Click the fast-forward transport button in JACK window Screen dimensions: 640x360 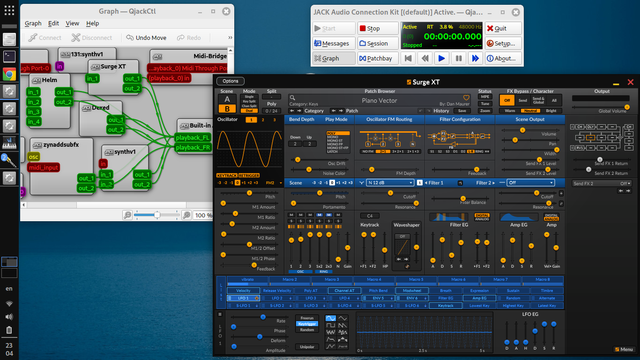point(475,58)
